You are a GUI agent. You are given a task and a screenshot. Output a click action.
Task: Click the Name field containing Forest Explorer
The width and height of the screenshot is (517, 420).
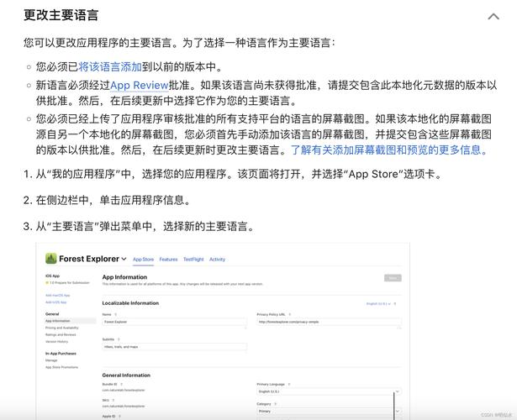(x=174, y=322)
